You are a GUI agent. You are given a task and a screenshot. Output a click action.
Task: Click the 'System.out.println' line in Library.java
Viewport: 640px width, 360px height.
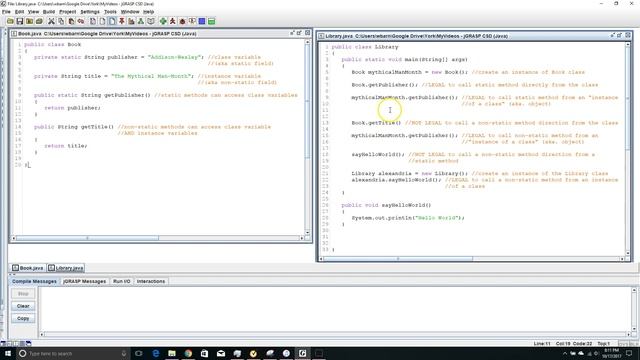408,218
